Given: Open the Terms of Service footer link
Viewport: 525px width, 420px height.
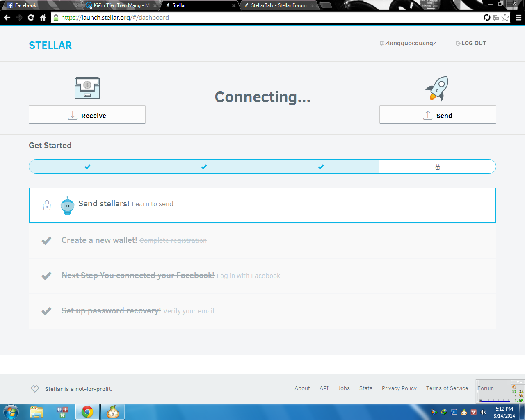Looking at the screenshot, I should (447, 388).
